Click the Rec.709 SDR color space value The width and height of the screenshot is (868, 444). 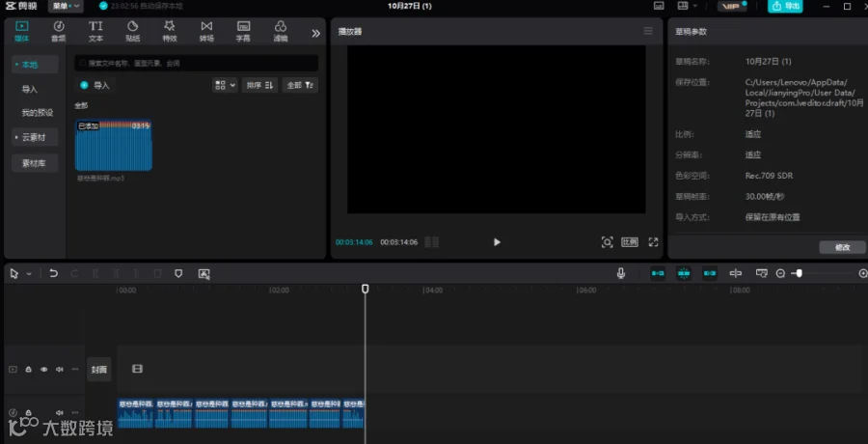point(769,176)
